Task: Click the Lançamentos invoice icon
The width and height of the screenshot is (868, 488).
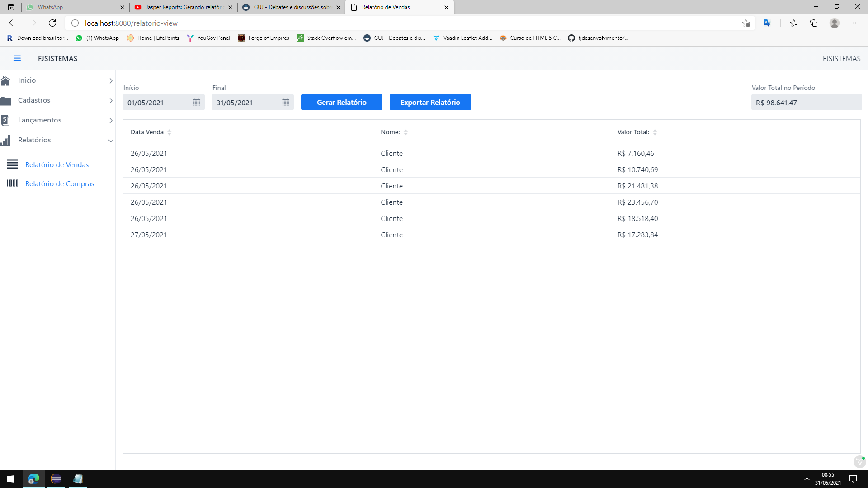Action: pyautogui.click(x=5, y=120)
